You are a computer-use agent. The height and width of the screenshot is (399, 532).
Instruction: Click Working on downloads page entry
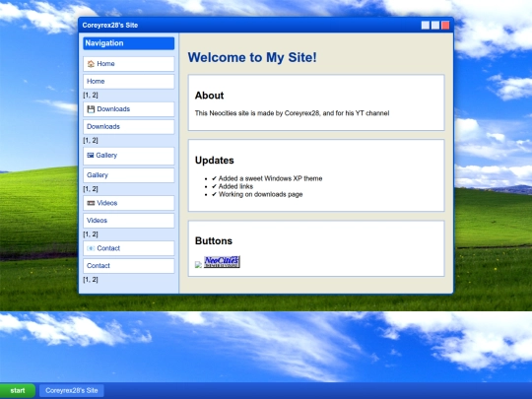tap(257, 194)
